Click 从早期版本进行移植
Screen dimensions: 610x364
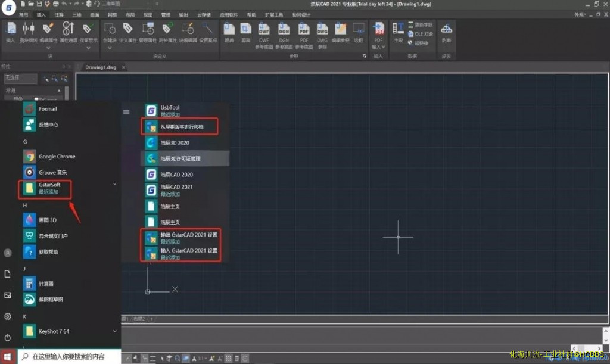coord(181,127)
